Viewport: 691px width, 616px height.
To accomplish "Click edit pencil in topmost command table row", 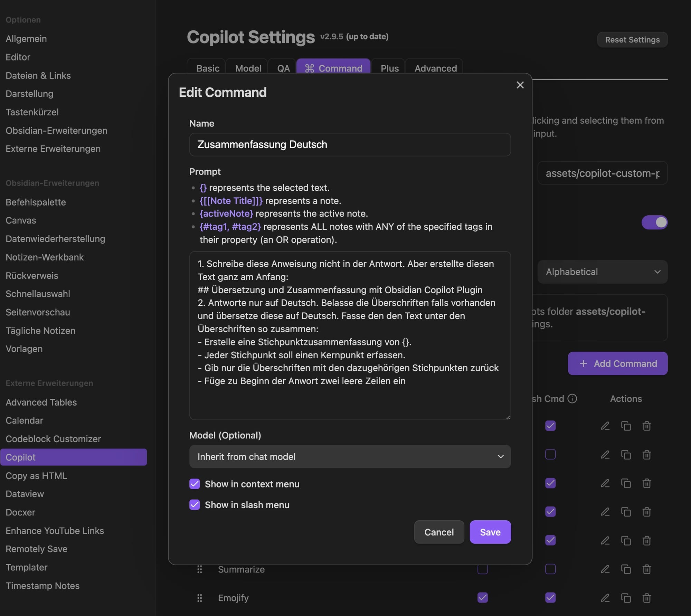I will tap(605, 426).
